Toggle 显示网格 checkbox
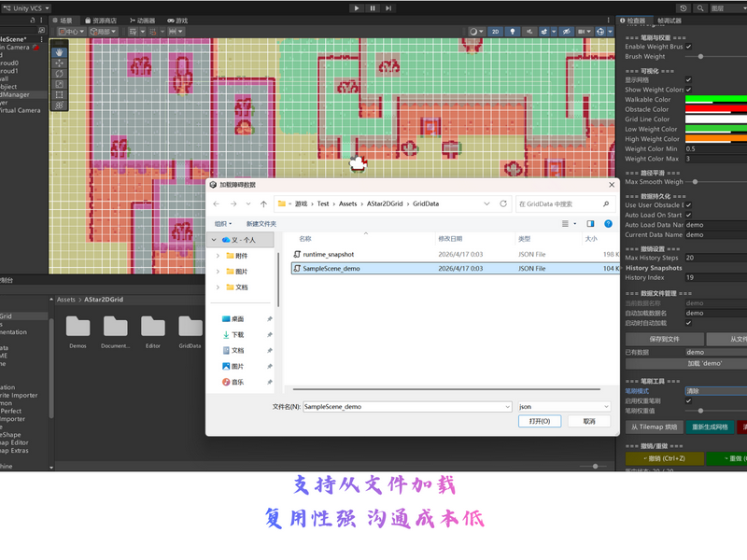Image resolution: width=747 pixels, height=560 pixels. pos(689,80)
